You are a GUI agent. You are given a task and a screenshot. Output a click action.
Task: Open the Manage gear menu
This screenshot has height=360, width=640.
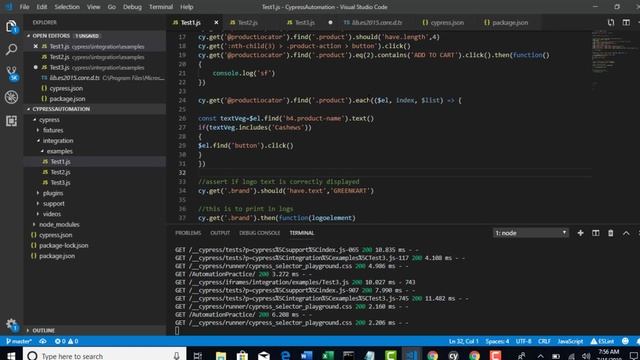pyautogui.click(x=11, y=325)
